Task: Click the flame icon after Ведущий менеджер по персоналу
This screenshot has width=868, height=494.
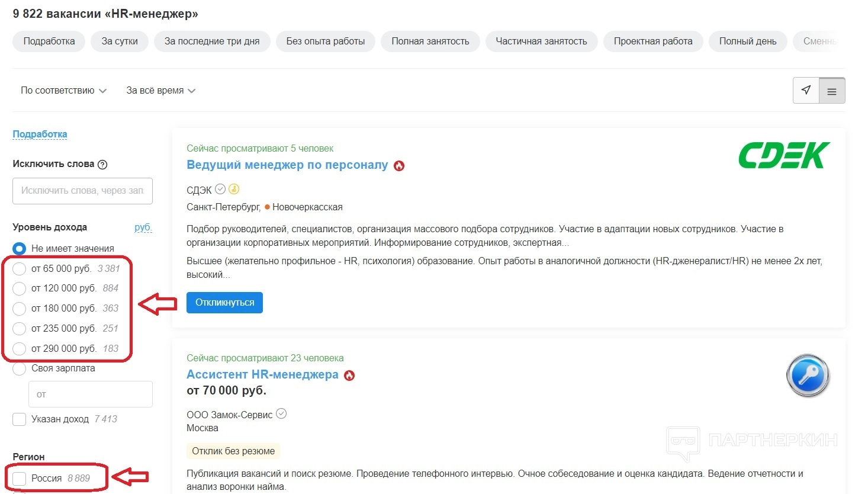Action: (399, 166)
